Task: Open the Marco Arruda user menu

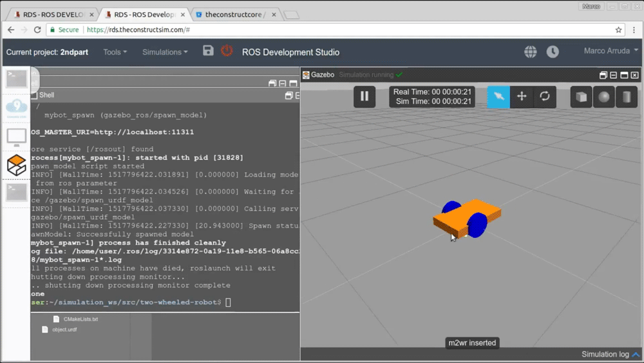Action: pyautogui.click(x=611, y=51)
